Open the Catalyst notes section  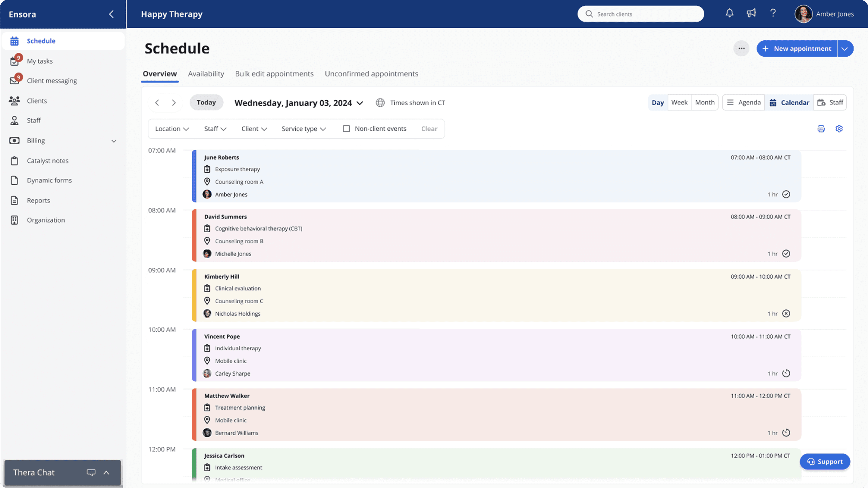click(x=48, y=161)
